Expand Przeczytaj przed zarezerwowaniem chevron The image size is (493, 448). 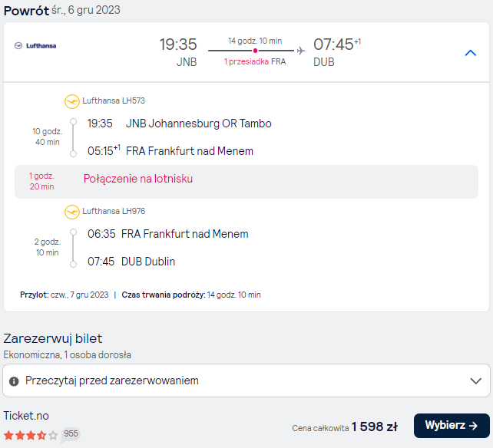click(x=475, y=380)
